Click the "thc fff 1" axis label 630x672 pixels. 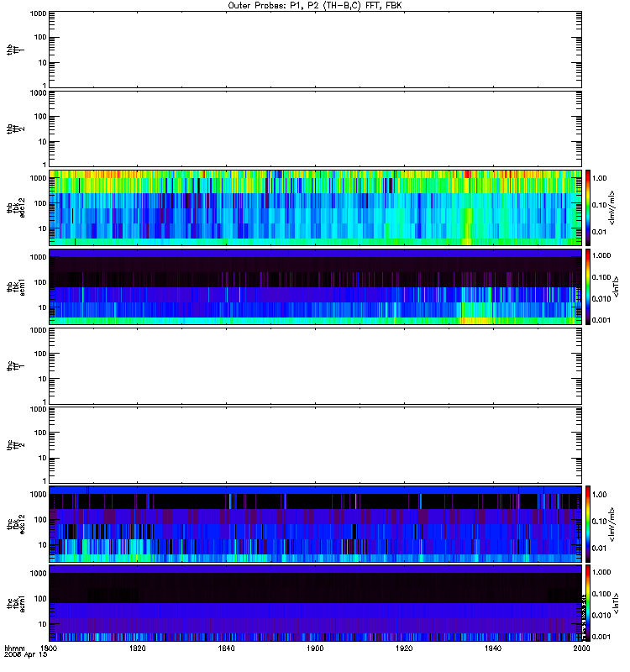[x=15, y=366]
